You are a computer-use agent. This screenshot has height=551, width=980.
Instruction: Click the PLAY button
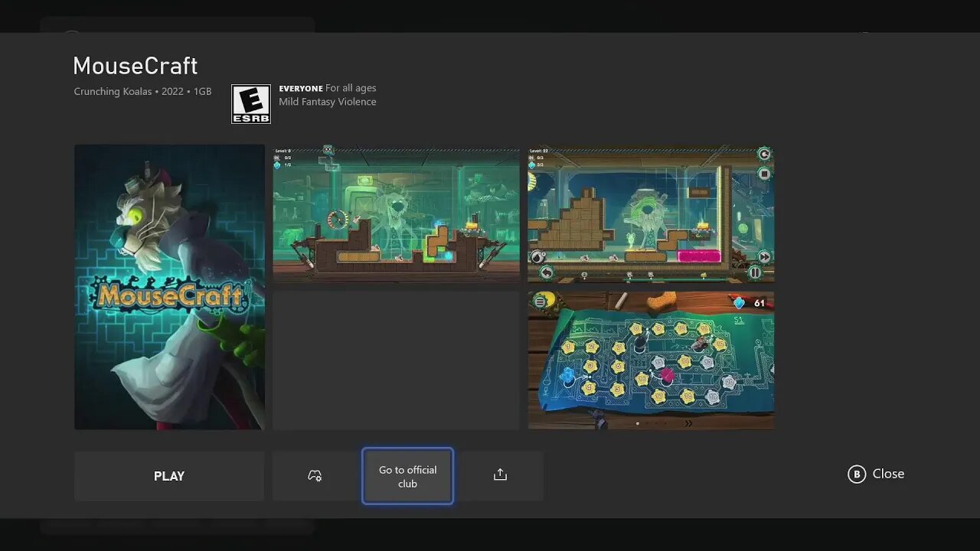169,476
